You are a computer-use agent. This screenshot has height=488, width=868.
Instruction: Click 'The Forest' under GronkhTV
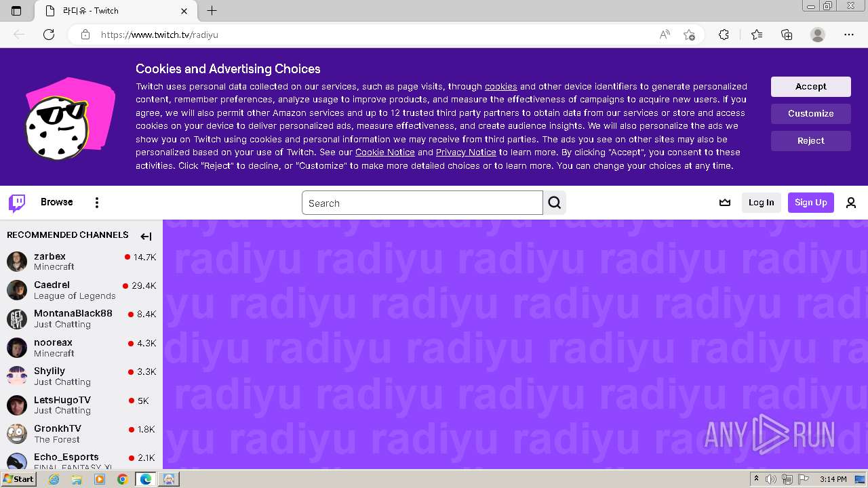pyautogui.click(x=57, y=440)
